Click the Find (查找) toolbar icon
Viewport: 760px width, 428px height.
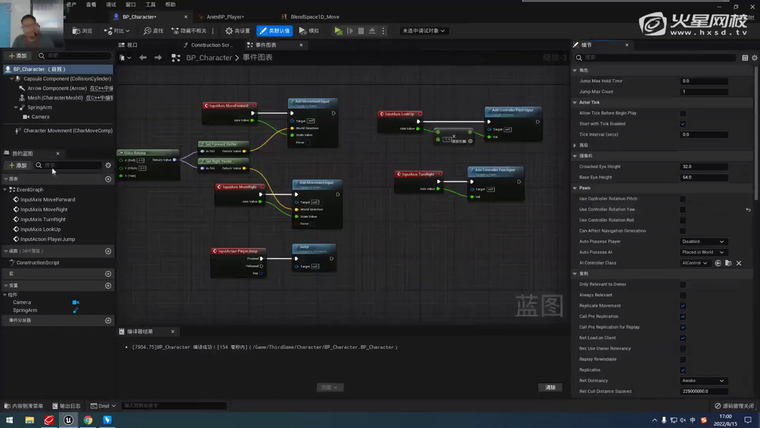153,31
